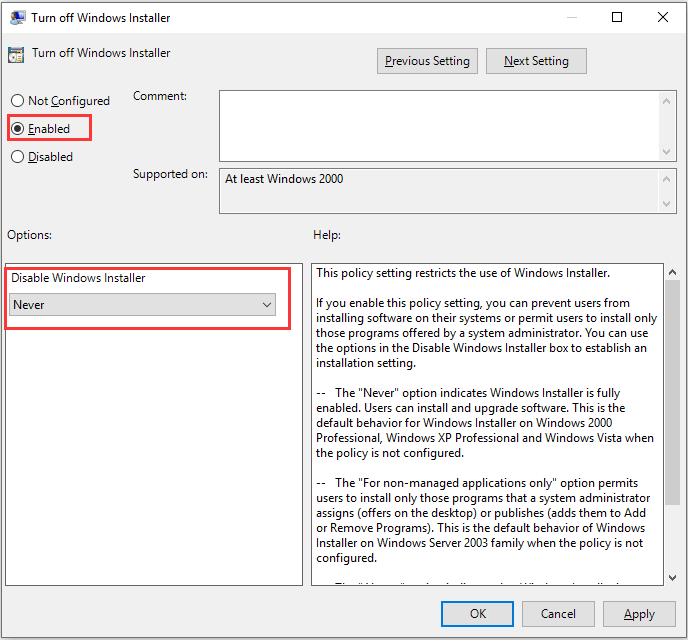Select the Enabled radio button
This screenshot has height=640, width=688.
pyautogui.click(x=18, y=129)
